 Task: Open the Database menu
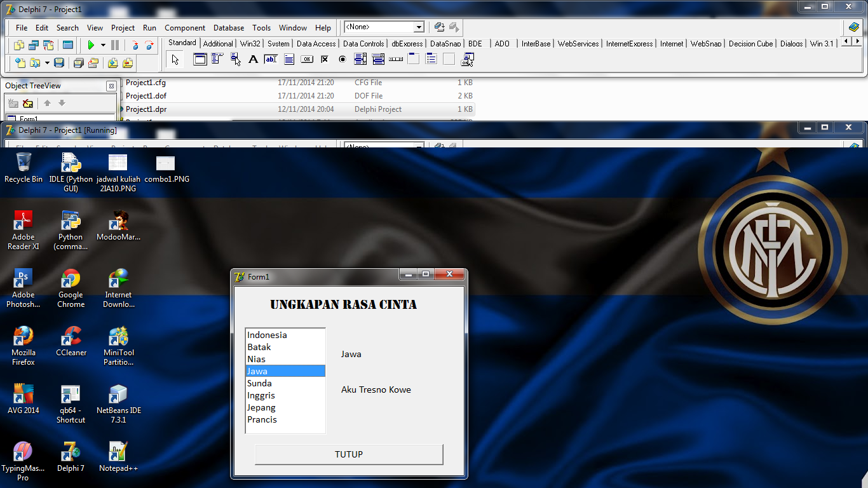click(x=229, y=28)
